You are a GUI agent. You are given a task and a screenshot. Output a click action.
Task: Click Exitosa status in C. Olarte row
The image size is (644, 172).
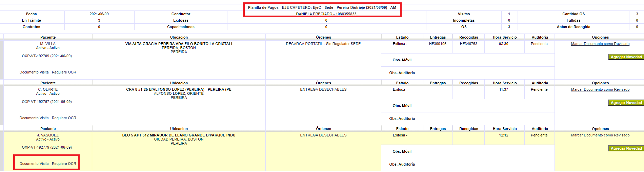coord(400,90)
